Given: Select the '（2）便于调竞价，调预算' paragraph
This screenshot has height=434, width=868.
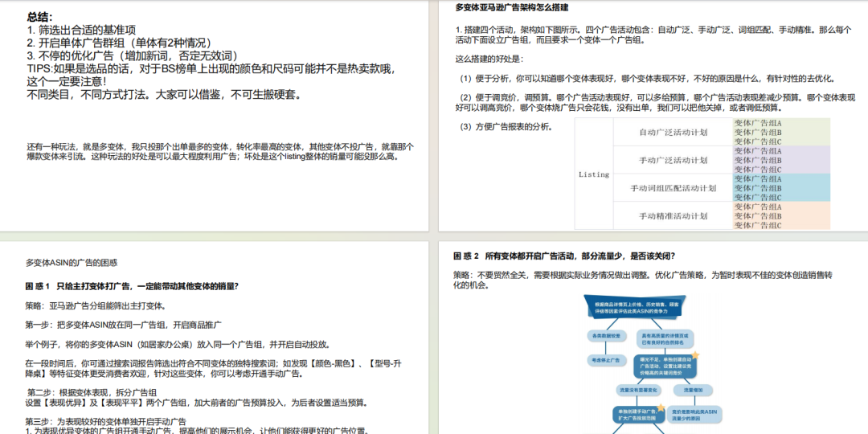Looking at the screenshot, I should tap(656, 102).
